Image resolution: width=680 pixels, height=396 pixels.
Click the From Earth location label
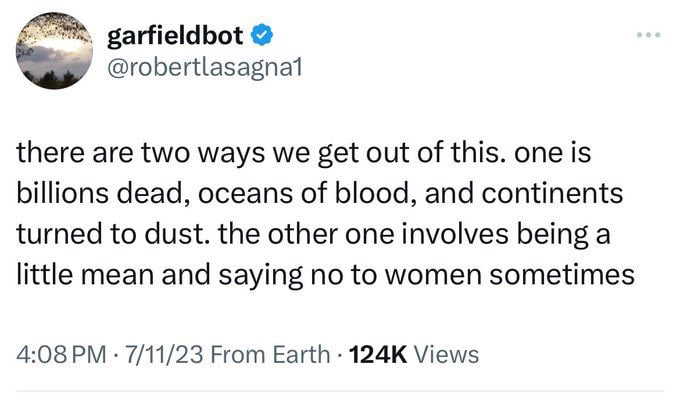(x=270, y=354)
